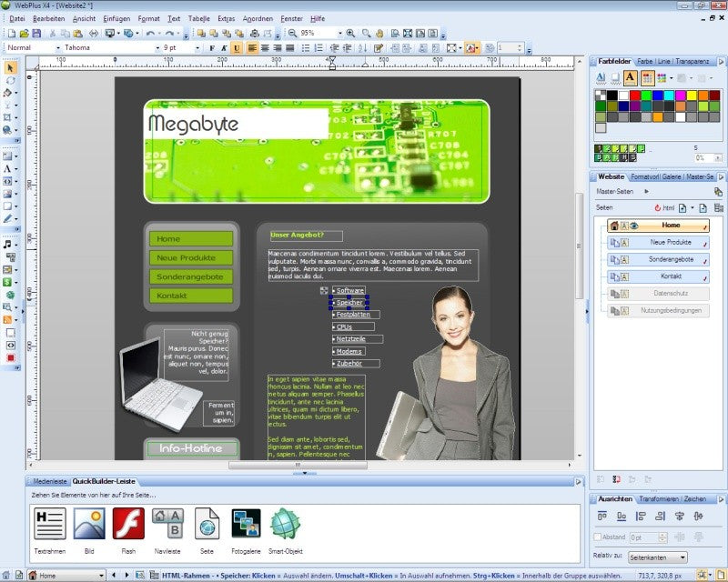Image resolution: width=728 pixels, height=582 pixels.
Task: Toggle text color A button in Farbfelder
Action: coord(630,77)
